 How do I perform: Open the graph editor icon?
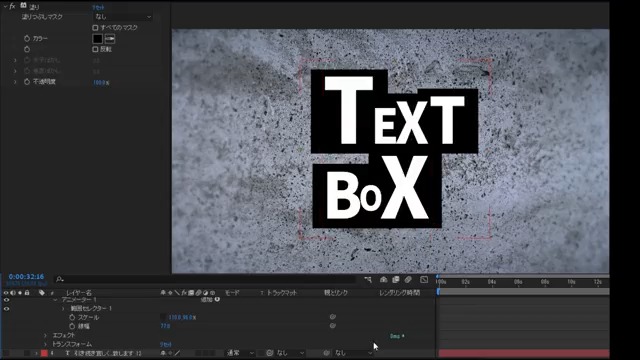424,280
